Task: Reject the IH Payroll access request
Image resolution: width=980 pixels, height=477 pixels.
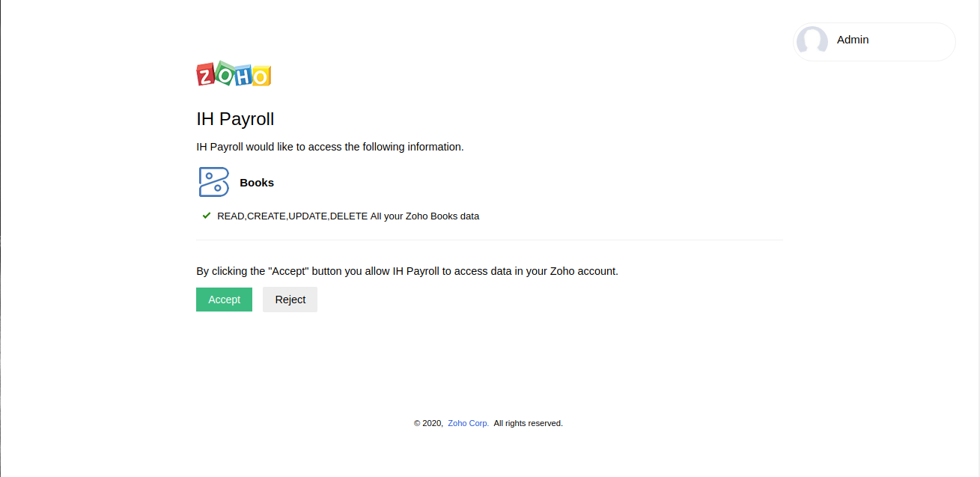Action: point(290,300)
